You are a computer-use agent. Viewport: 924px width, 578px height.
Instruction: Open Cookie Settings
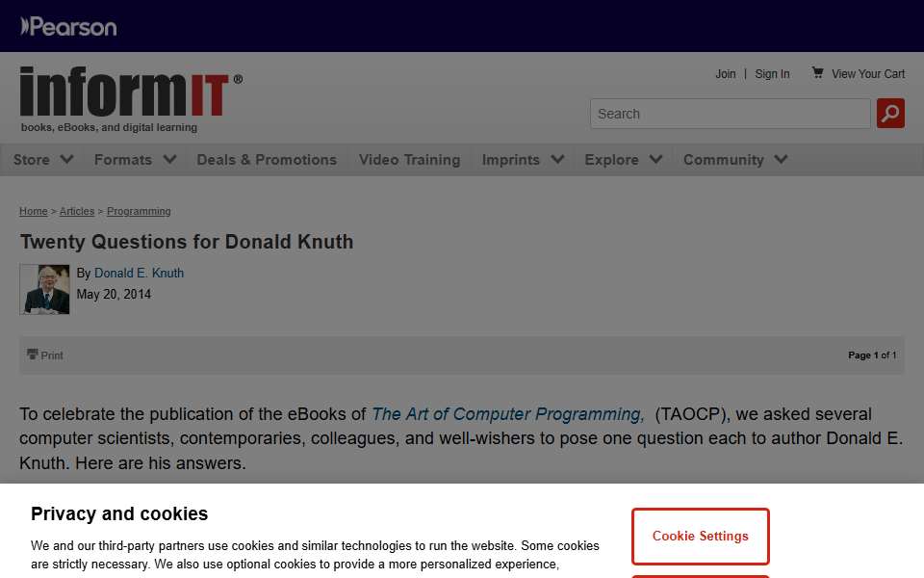(x=700, y=537)
